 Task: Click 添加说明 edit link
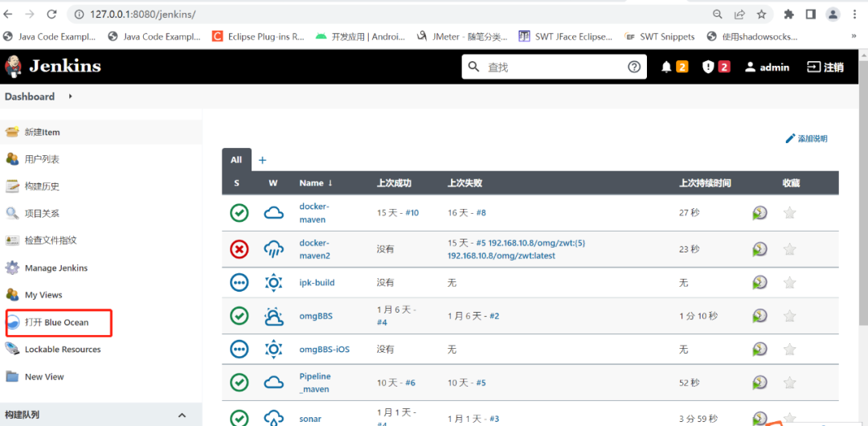point(807,138)
